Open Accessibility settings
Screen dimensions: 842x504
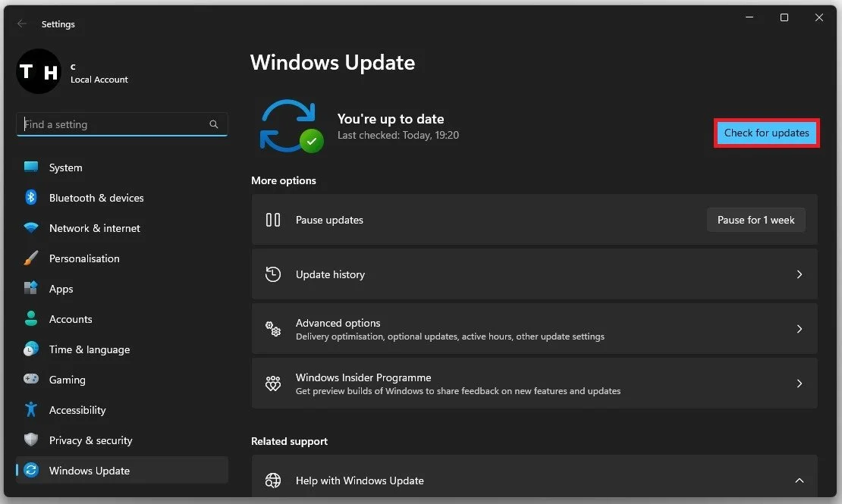(x=122, y=410)
